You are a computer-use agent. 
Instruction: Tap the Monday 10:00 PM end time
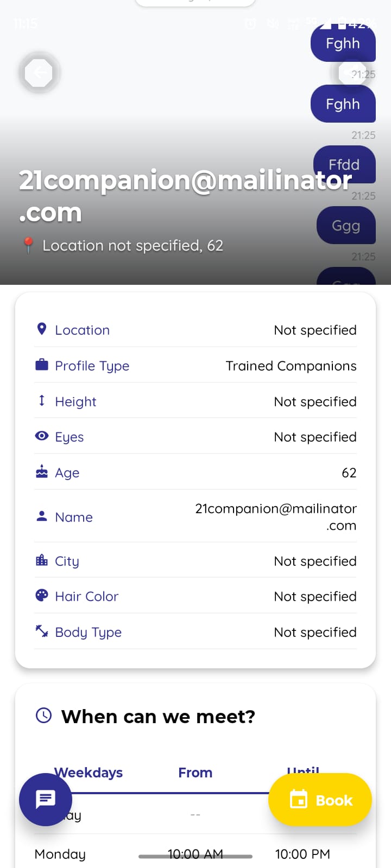tap(302, 854)
